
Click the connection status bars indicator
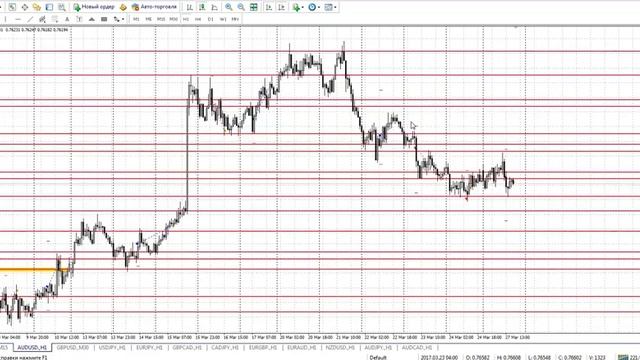click(623, 358)
